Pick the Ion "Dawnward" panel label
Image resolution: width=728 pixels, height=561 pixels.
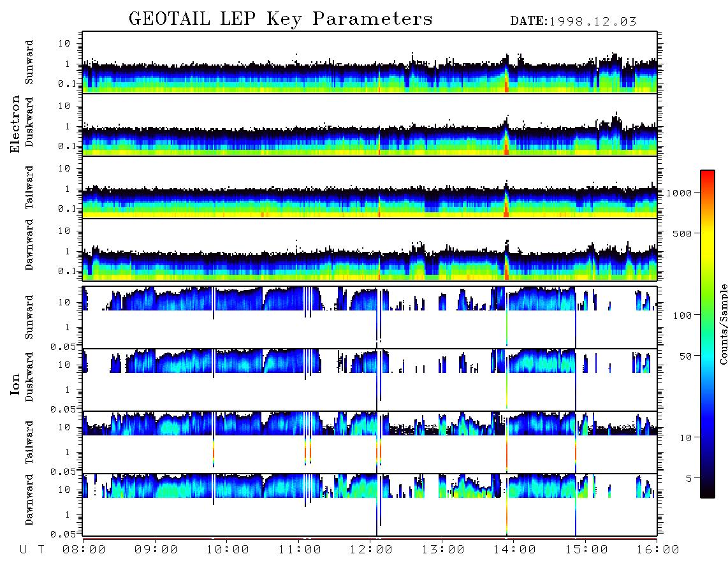tap(29, 500)
